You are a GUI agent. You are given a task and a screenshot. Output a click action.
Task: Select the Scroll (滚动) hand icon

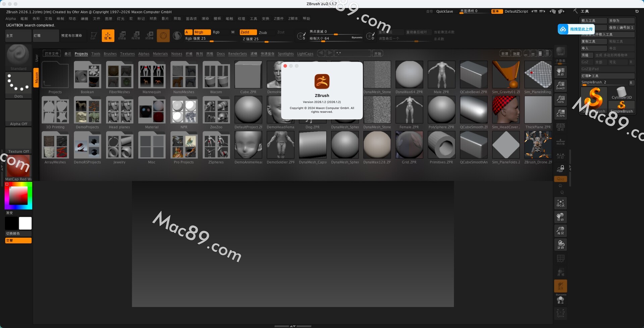pyautogui.click(x=560, y=72)
